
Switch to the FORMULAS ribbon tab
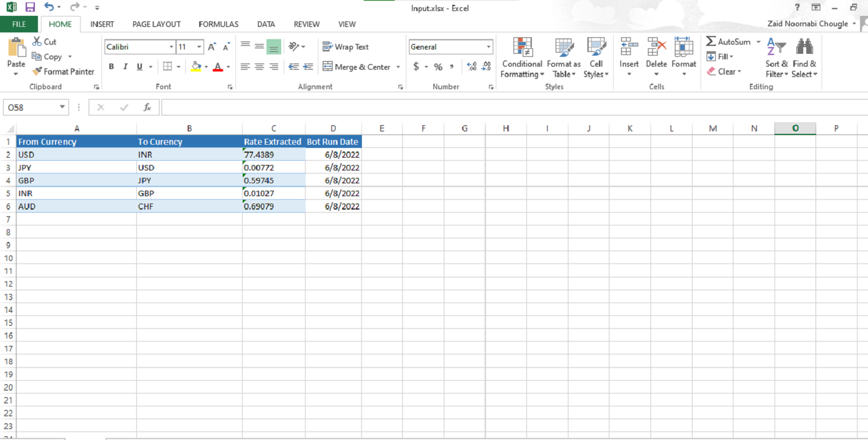(218, 24)
